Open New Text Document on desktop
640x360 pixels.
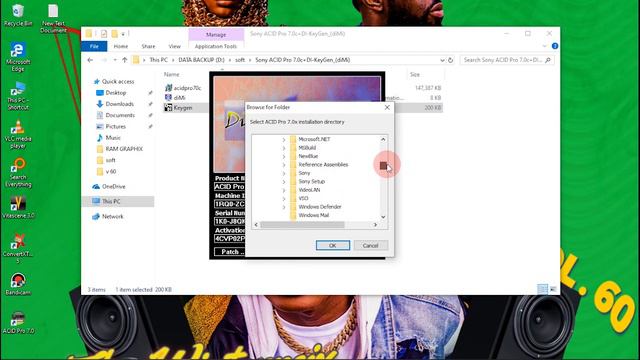pyautogui.click(x=53, y=18)
